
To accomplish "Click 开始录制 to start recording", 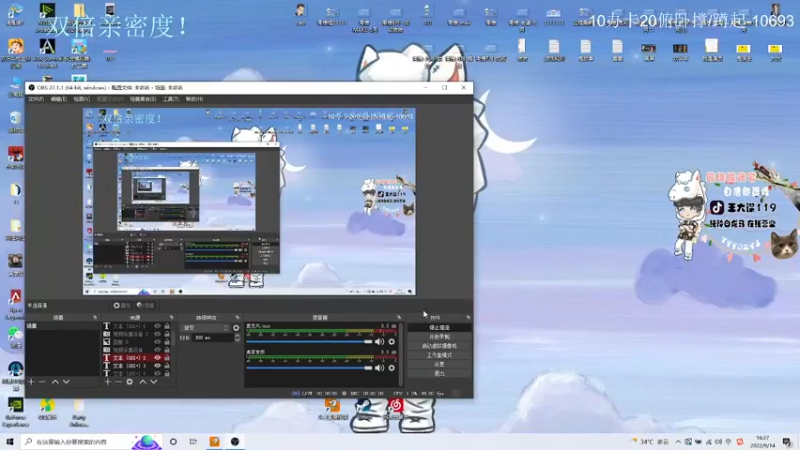I will click(x=439, y=337).
